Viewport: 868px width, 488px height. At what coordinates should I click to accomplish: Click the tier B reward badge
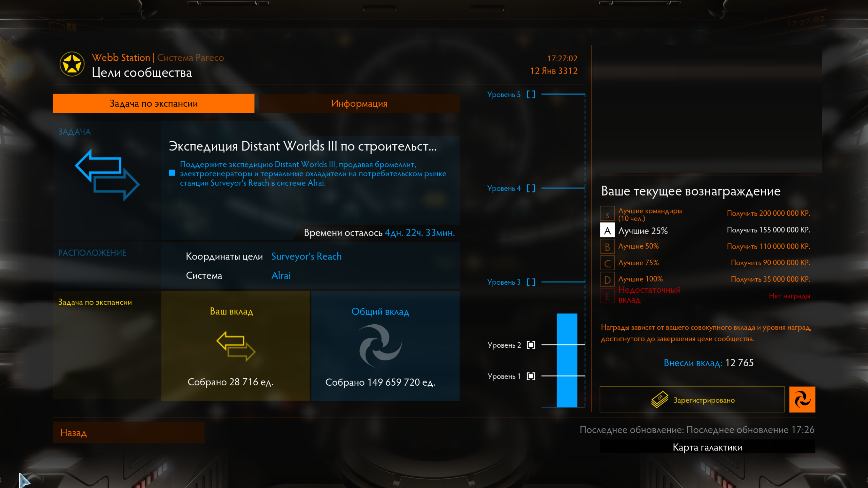coord(607,247)
